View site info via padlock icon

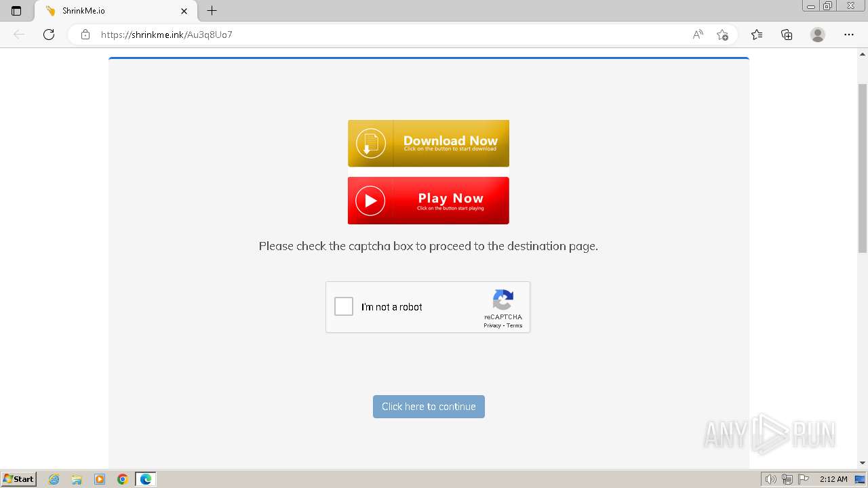coord(85,35)
